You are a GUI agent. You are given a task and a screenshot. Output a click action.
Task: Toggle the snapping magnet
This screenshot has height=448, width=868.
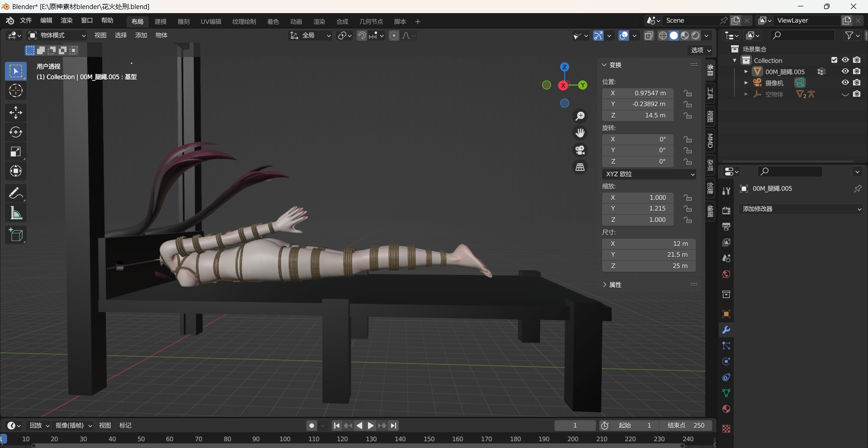[362, 35]
